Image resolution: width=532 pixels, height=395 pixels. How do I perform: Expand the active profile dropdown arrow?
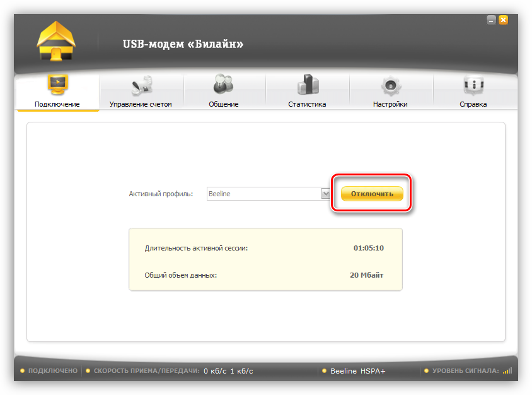coord(326,194)
